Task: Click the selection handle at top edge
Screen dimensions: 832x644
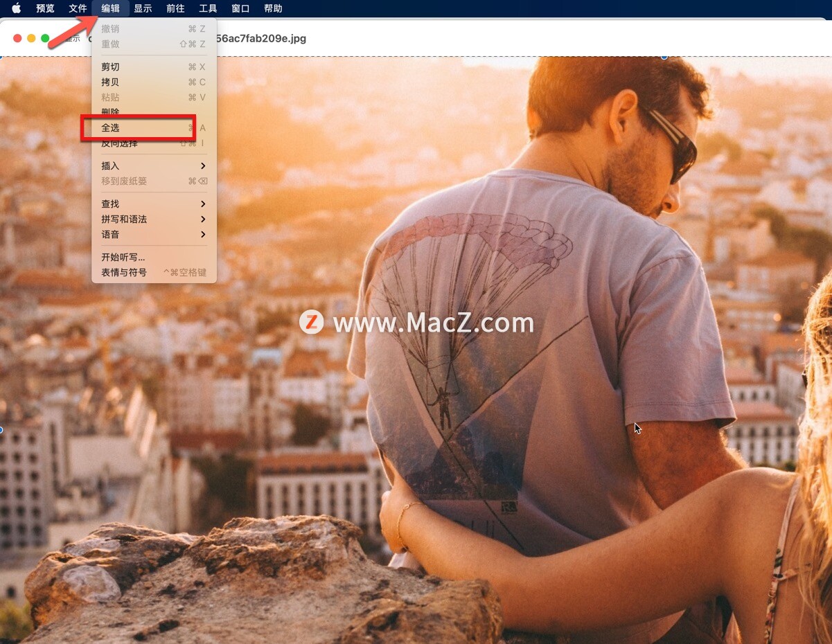Action: [664, 56]
